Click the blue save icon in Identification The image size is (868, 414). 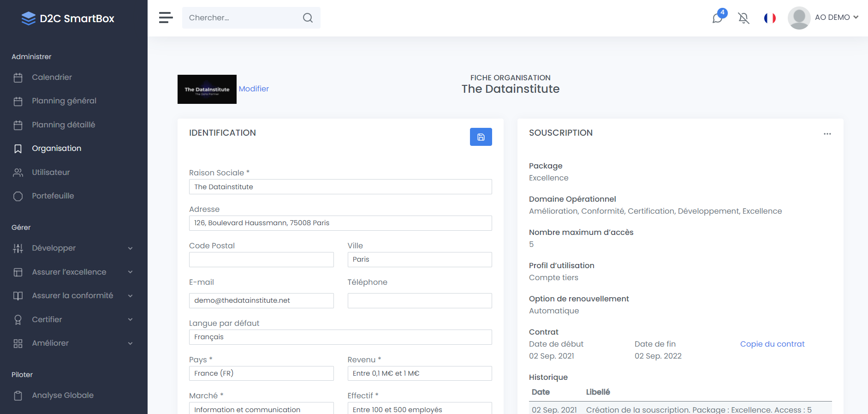[x=481, y=137]
